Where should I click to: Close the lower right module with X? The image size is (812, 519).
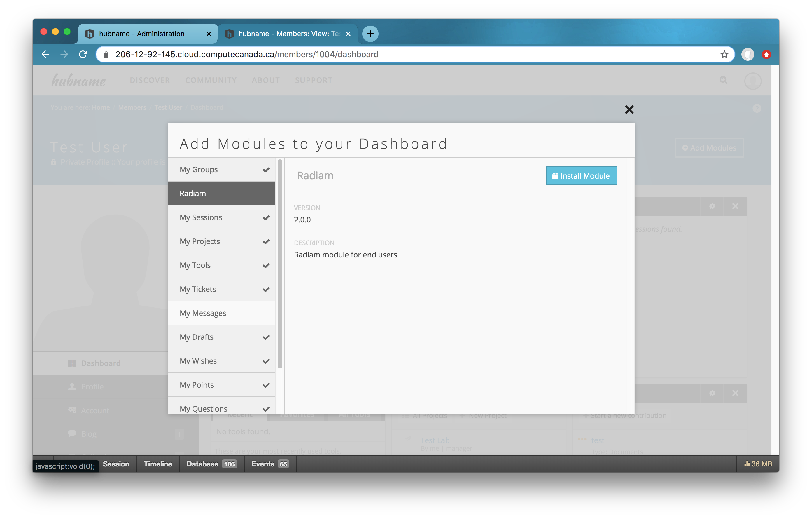coord(735,393)
